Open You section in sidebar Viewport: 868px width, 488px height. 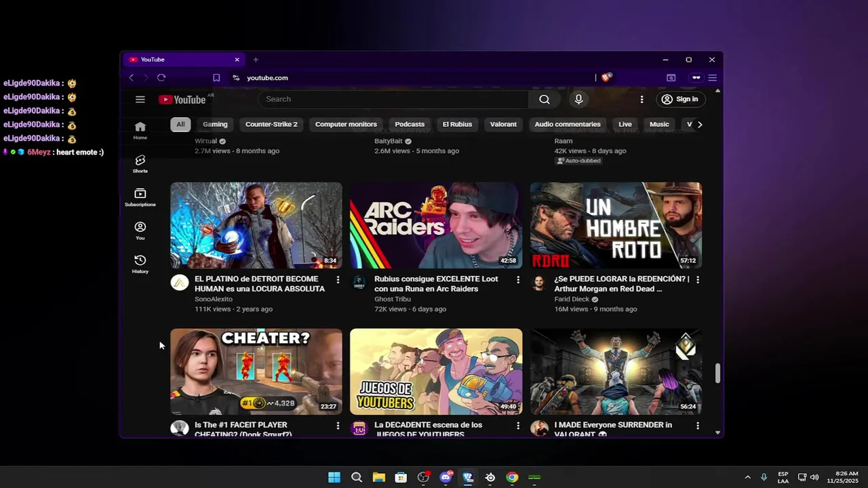coord(140,230)
